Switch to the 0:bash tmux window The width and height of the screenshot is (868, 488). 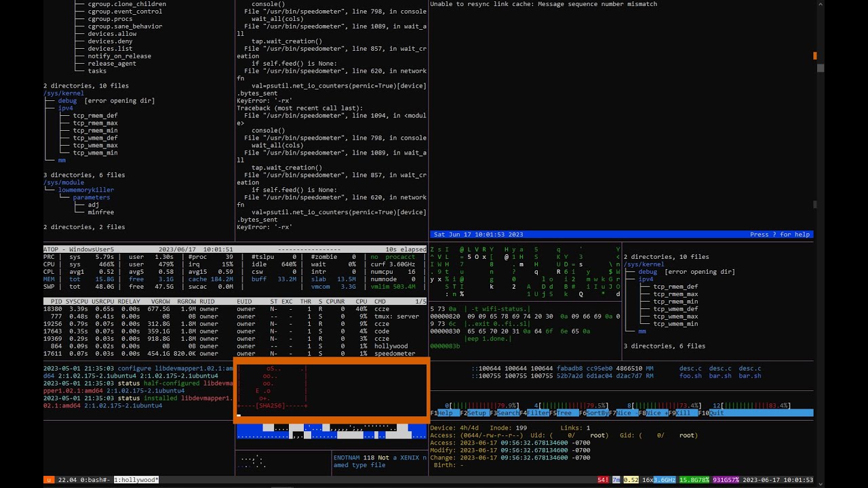click(x=94, y=480)
